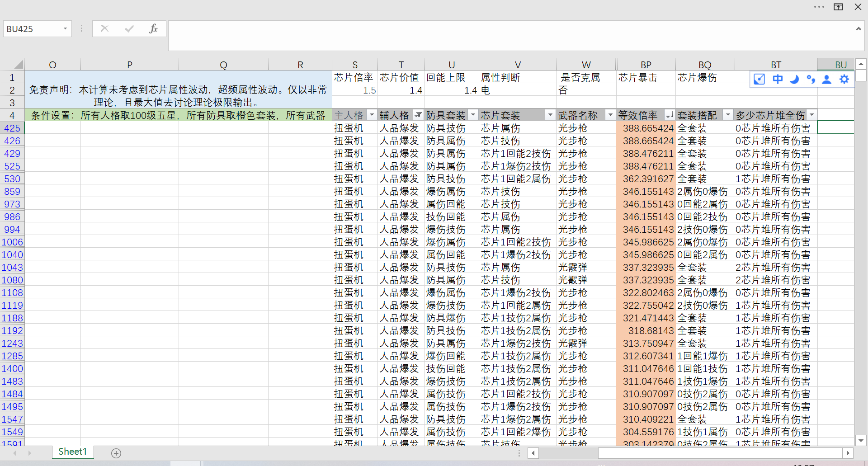Click the 条件设置 green cell
The width and height of the screenshot is (868, 466).
[178, 115]
